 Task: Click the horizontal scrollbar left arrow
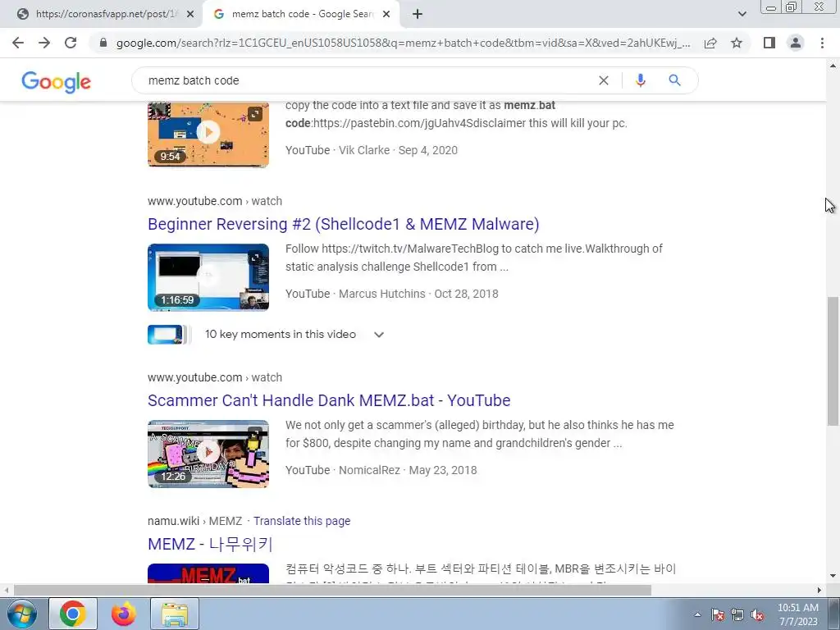coord(6,590)
